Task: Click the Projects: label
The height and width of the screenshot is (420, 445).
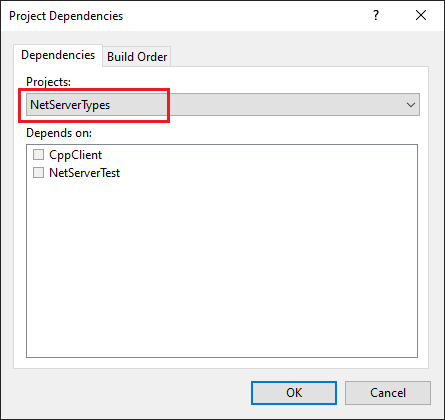Action: point(49,82)
